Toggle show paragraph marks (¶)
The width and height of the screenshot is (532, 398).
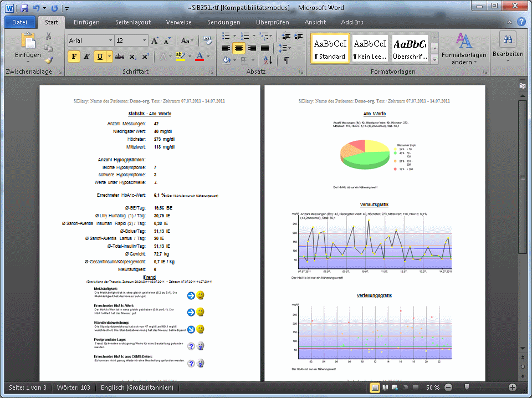tap(286, 60)
